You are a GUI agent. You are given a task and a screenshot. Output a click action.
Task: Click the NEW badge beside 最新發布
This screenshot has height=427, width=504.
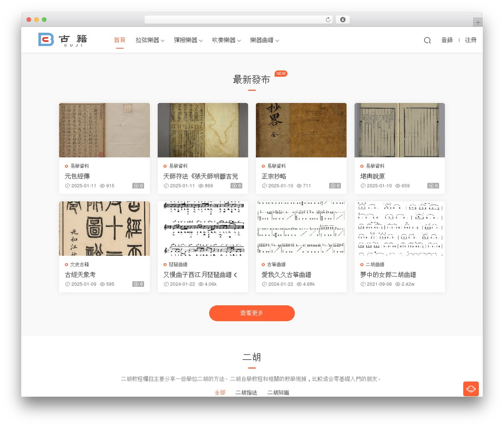point(281,74)
